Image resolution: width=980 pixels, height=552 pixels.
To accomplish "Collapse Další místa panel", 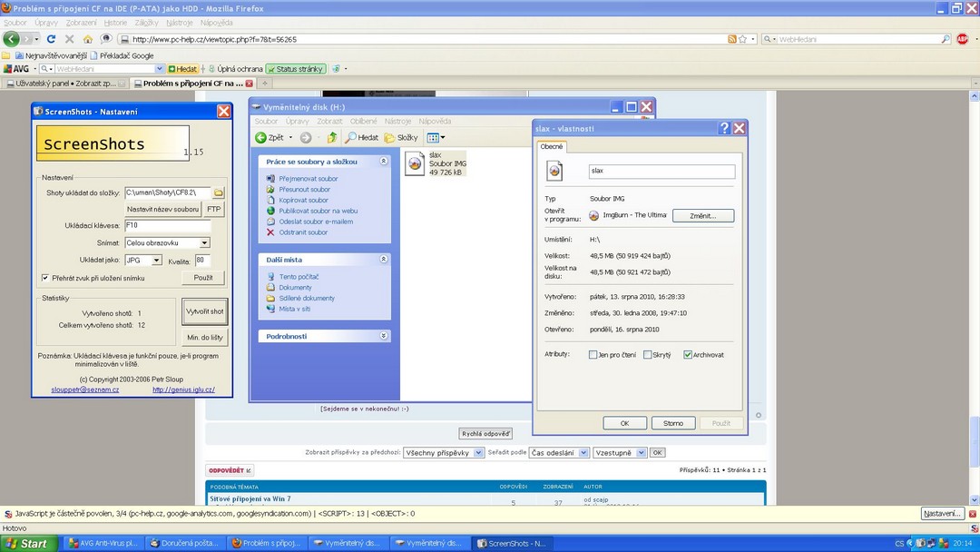I will (x=384, y=259).
